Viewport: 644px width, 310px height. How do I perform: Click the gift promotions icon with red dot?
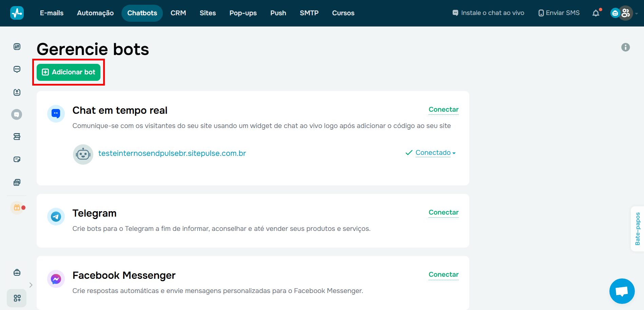pos(17,207)
